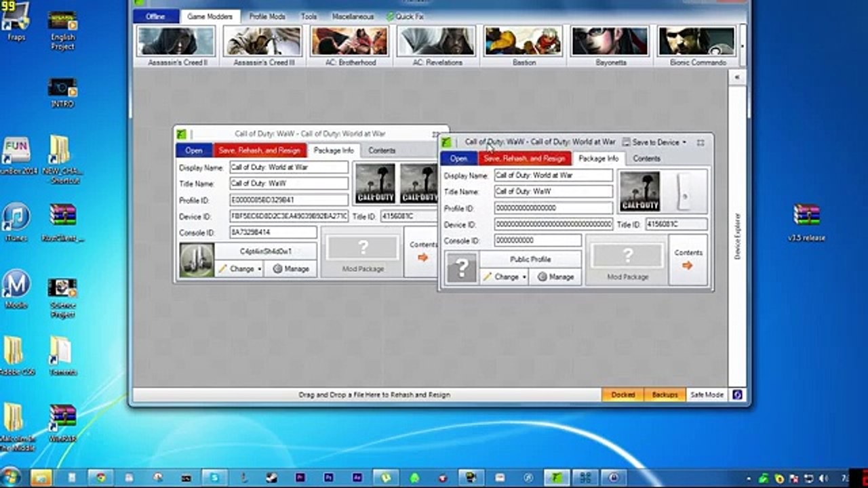Click the C4pt4inSh4dOw1 gamer picture

coord(197,260)
